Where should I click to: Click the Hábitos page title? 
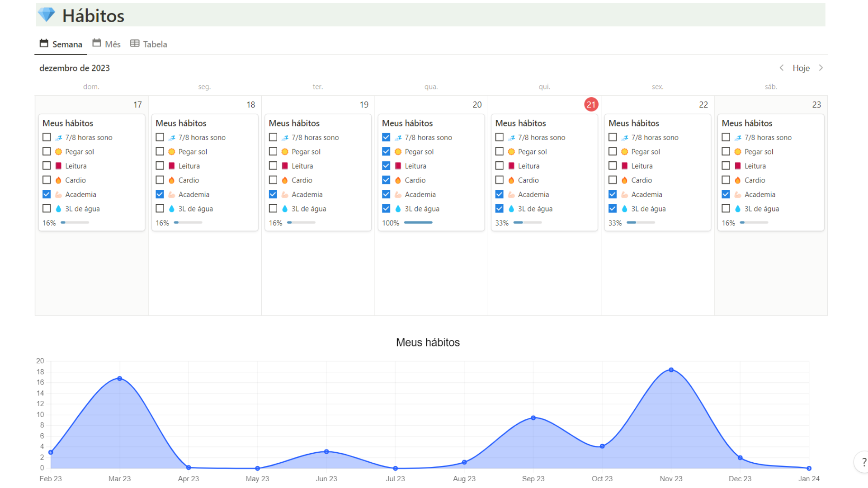pyautogui.click(x=93, y=16)
